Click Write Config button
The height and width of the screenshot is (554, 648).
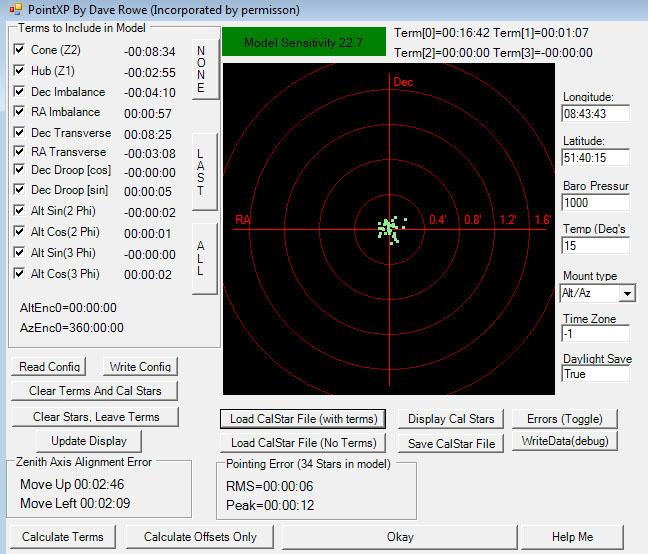click(140, 366)
